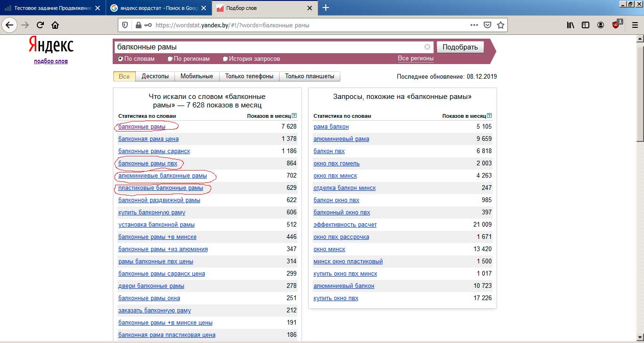Open the алюминиевый рама similar query
The height and width of the screenshot is (343, 644).
[x=341, y=139]
